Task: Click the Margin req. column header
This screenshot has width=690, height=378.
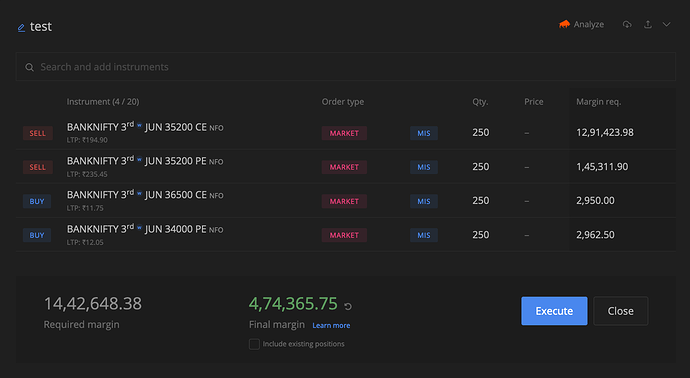Action: click(598, 102)
